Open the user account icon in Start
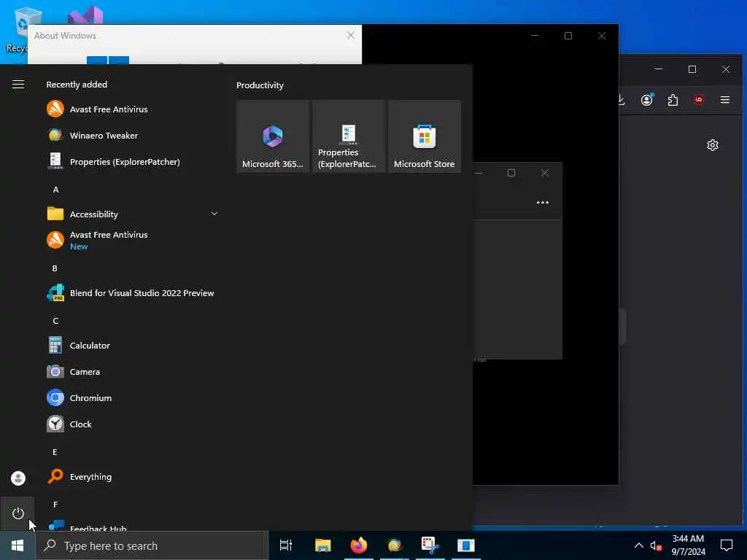 click(x=18, y=478)
